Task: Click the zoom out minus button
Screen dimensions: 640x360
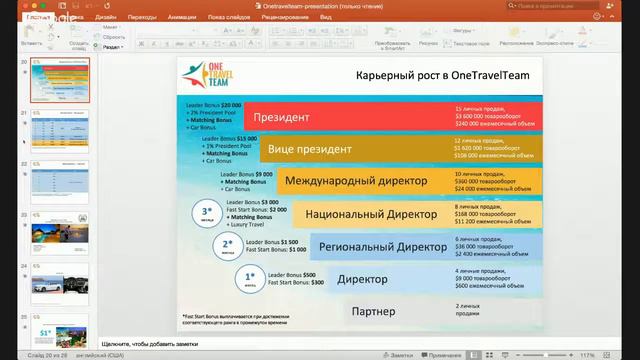Action: [518, 355]
